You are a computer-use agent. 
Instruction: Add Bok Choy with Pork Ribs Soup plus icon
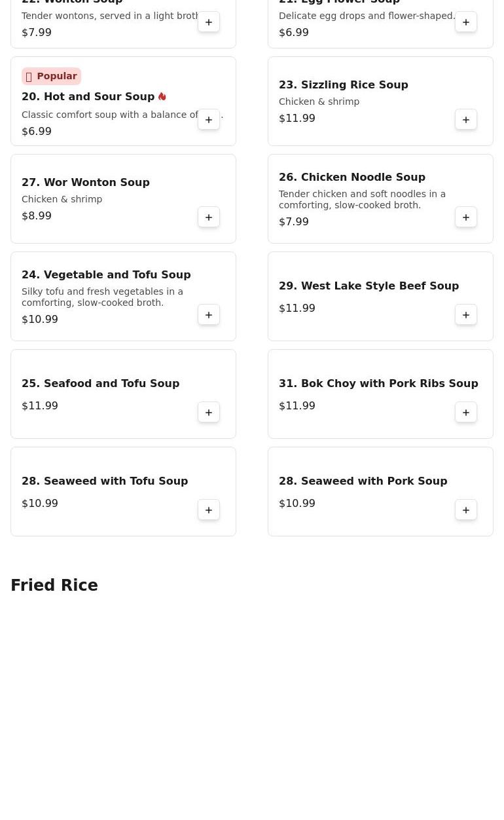point(466,412)
